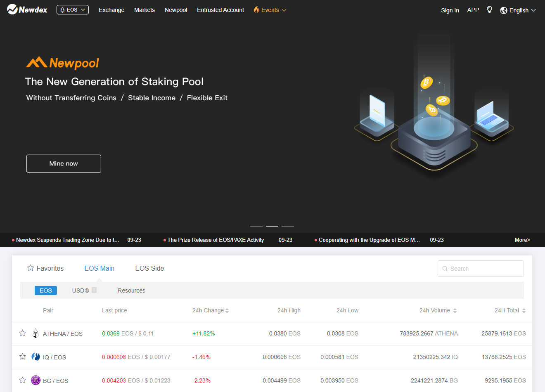Favorite the ATHENA / EOS pair star
This screenshot has height=392, width=545.
[23, 333]
